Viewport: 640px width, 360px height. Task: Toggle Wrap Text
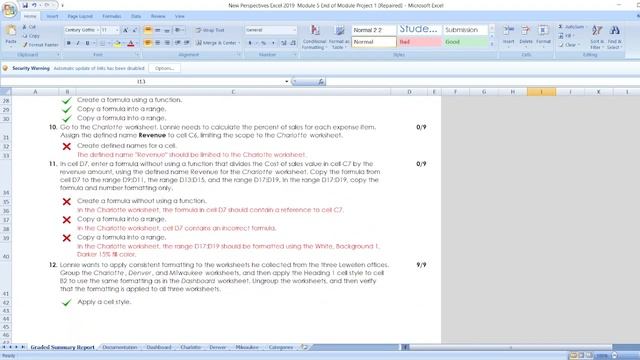[x=210, y=30]
